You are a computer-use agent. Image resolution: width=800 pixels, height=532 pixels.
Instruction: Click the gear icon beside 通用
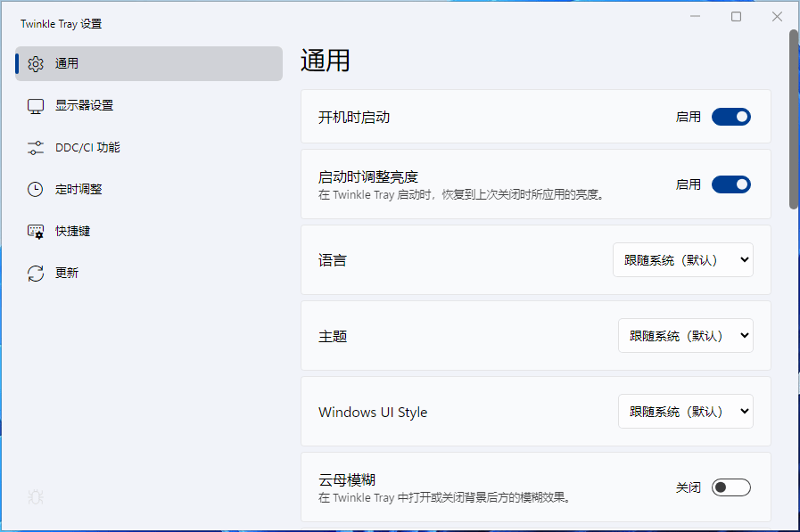(36, 64)
